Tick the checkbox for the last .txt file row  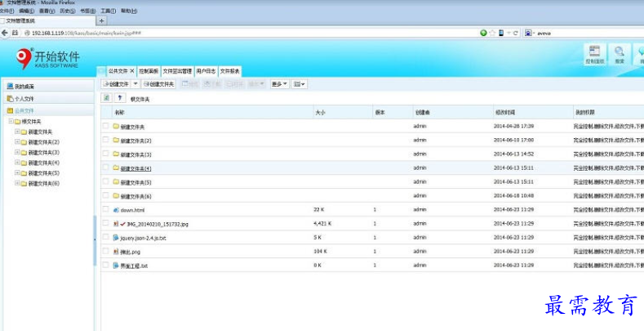[x=105, y=265]
